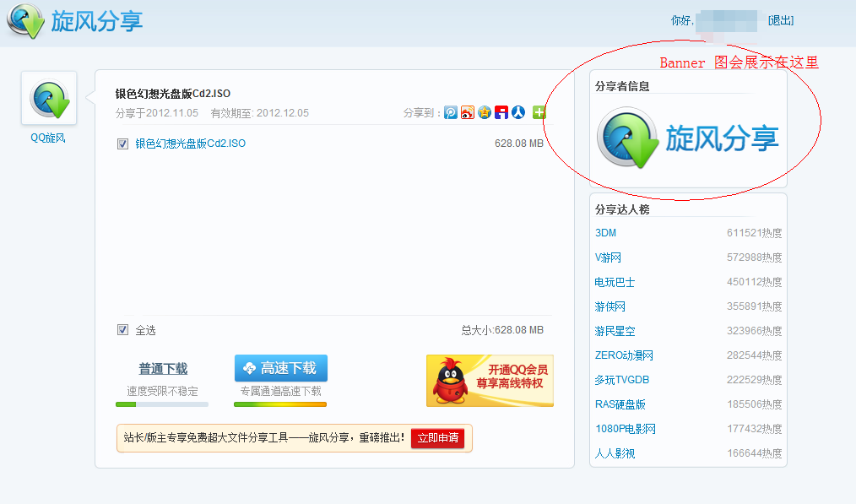
Task: Share to Sina Weibo icon
Action: pos(468,112)
